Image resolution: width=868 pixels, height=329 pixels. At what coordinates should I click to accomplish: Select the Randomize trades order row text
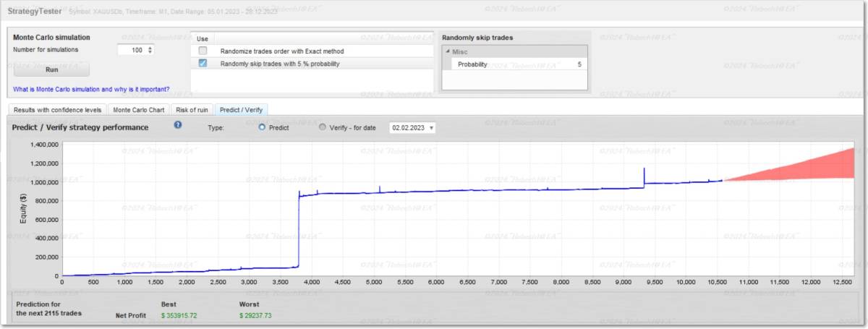pos(282,51)
